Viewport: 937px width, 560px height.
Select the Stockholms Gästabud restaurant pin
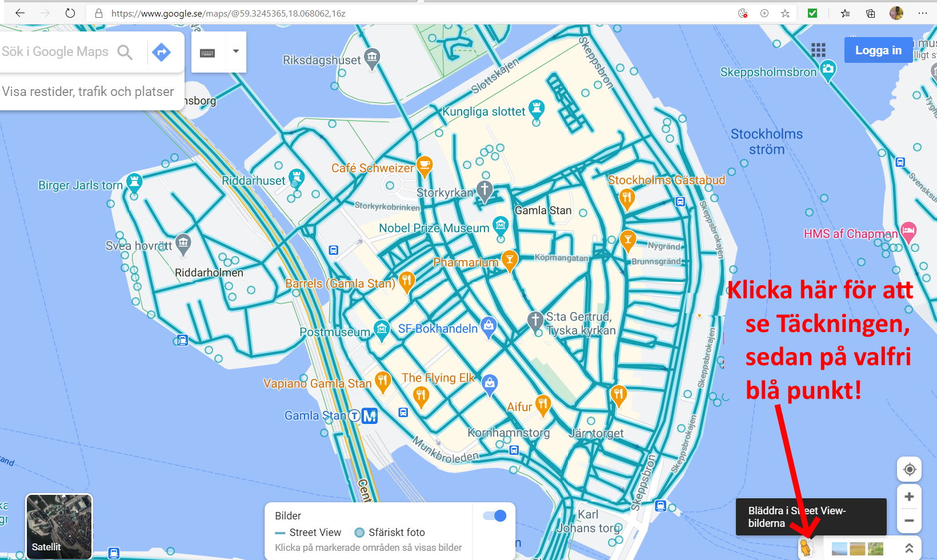pos(627,200)
